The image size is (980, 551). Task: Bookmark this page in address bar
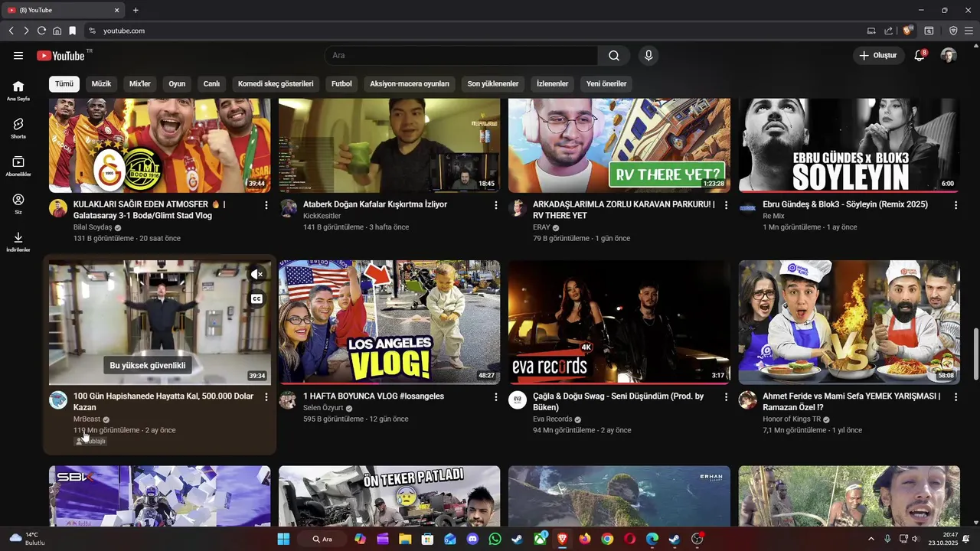72,31
